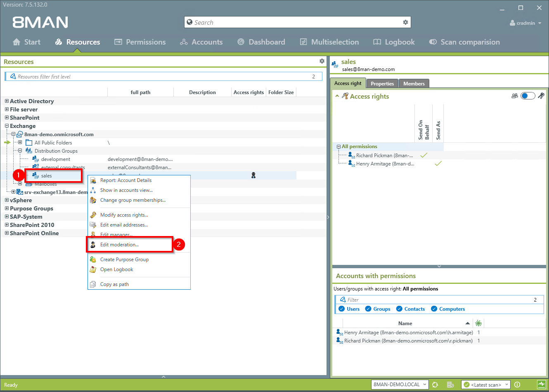Switch to the Members tab

pyautogui.click(x=414, y=83)
